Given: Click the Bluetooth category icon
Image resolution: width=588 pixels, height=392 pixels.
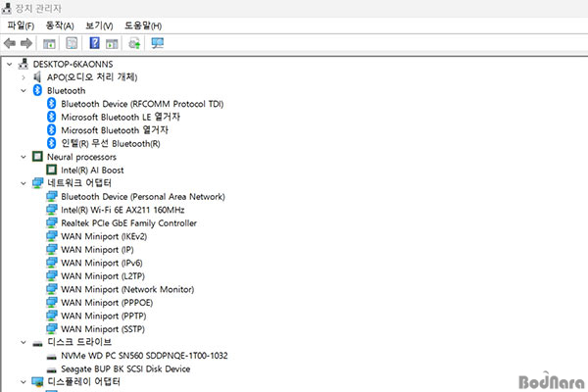Looking at the screenshot, I should [37, 90].
